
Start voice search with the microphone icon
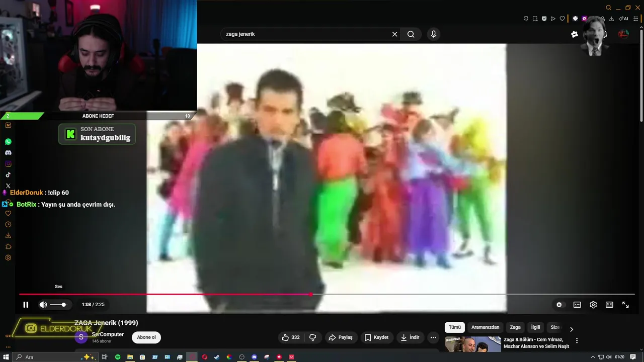click(434, 34)
